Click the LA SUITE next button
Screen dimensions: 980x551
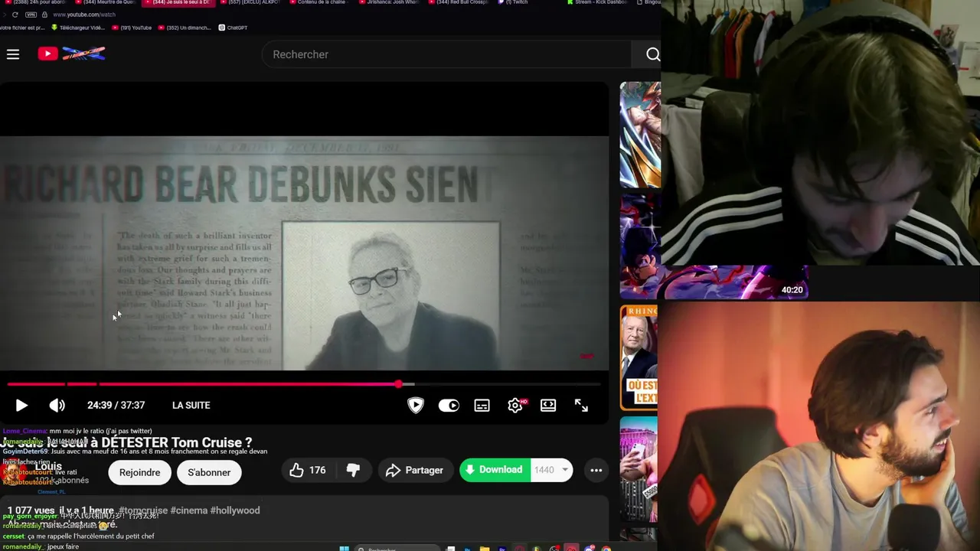[191, 405]
